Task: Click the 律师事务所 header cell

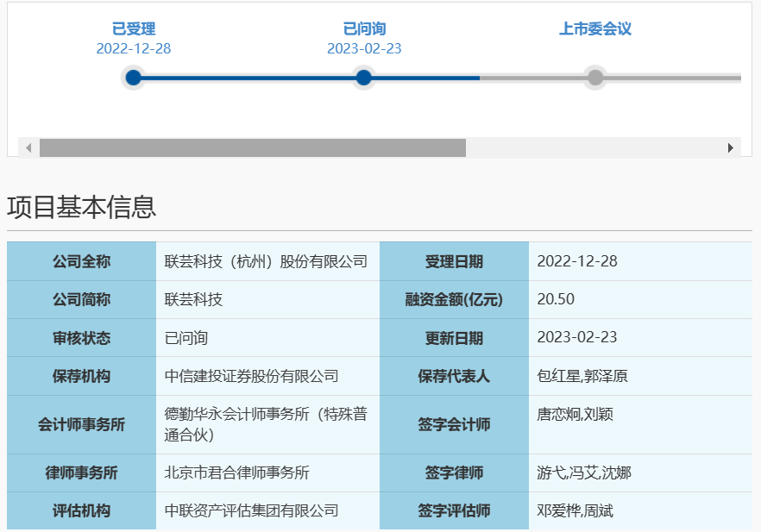Action: (81, 473)
